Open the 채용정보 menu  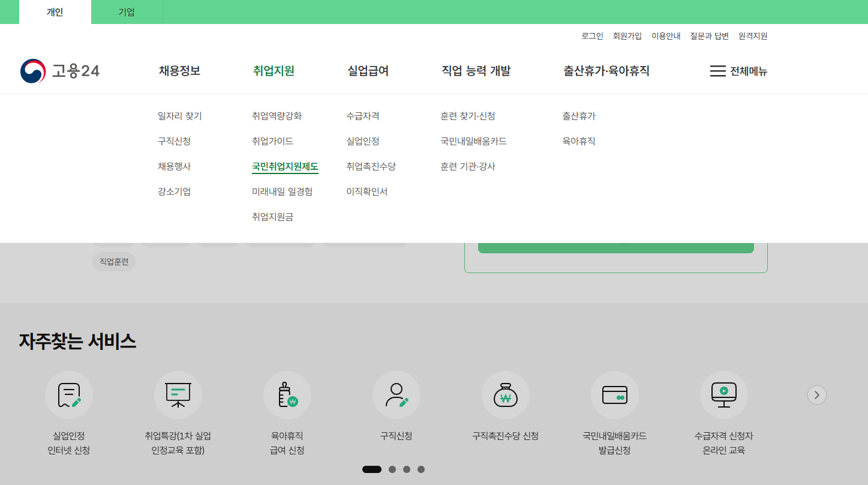coord(178,70)
